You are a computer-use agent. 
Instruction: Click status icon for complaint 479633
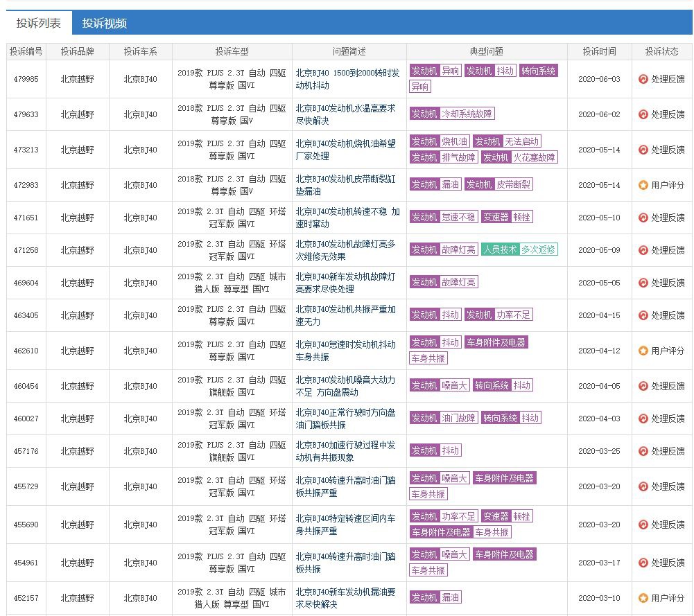click(x=643, y=114)
